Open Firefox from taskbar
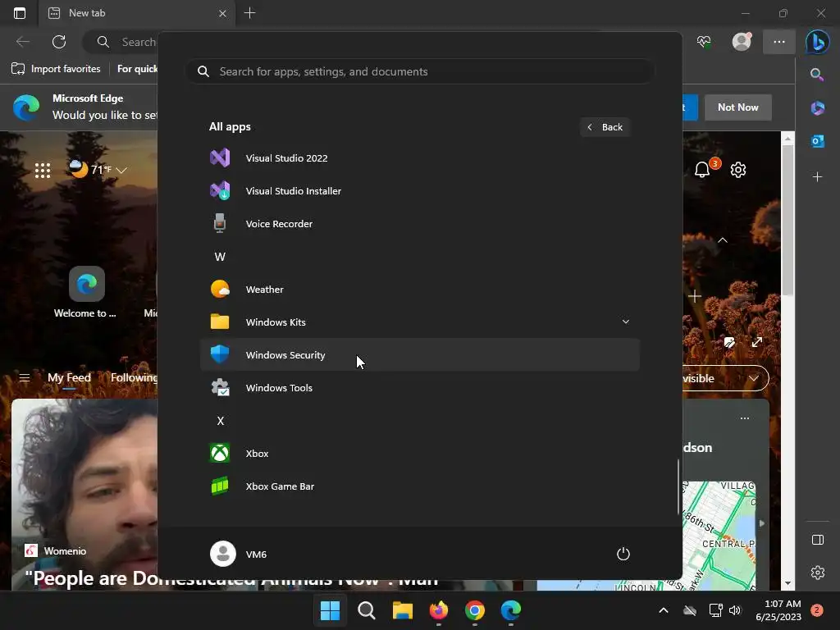840x630 pixels. (439, 610)
